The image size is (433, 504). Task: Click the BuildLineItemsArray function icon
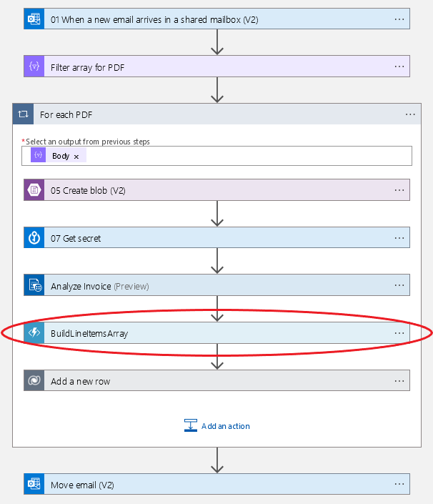point(34,333)
